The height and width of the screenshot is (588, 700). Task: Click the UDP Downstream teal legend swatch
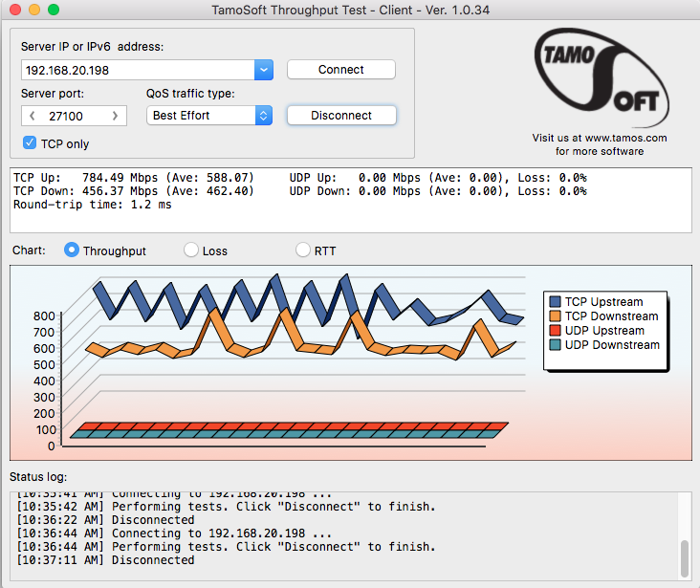coord(555,345)
